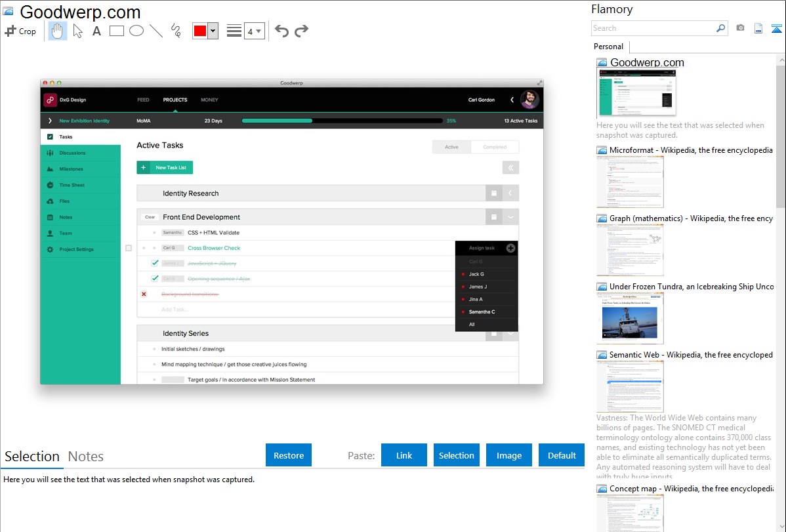Click the line thickness icon
This screenshot has height=532, width=786.
pyautogui.click(x=234, y=31)
